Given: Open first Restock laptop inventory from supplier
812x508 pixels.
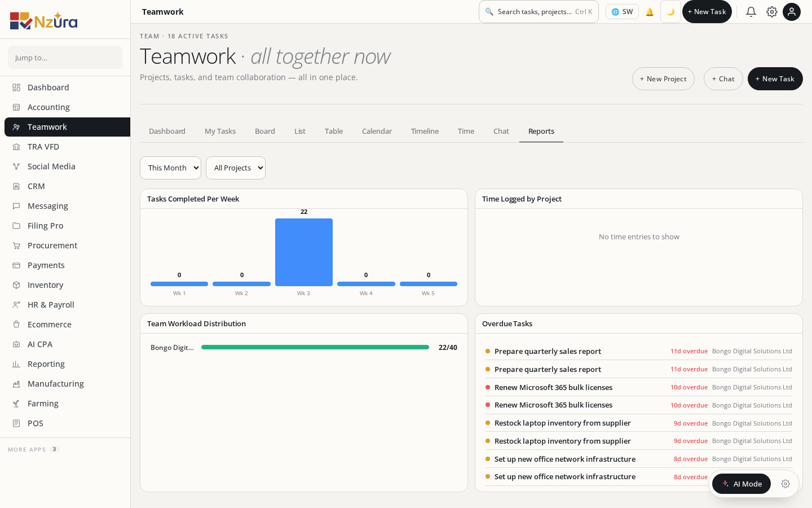Looking at the screenshot, I should (x=639, y=423).
